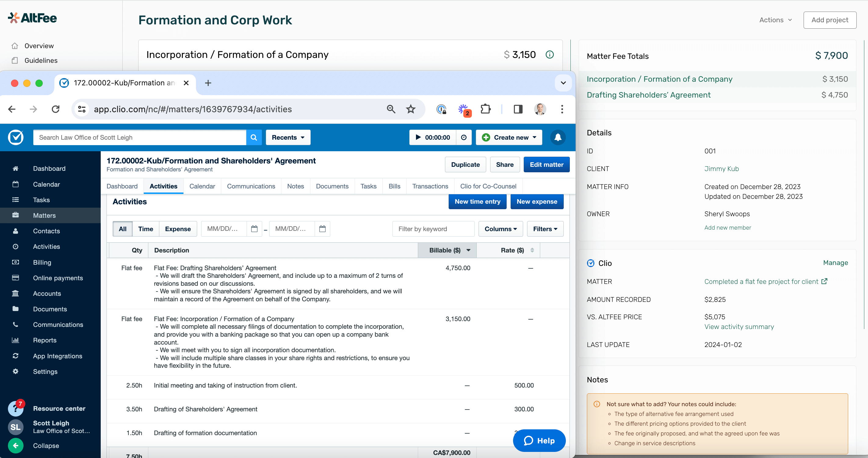This screenshot has width=868, height=458.
Task: Filter activities by Expense
Action: coord(178,229)
